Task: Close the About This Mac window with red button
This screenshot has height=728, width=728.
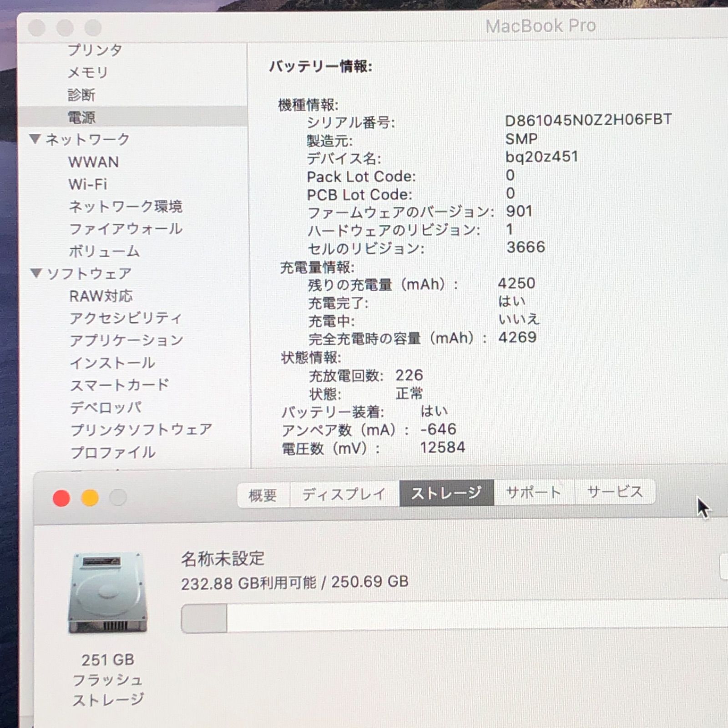Action: coord(61,498)
